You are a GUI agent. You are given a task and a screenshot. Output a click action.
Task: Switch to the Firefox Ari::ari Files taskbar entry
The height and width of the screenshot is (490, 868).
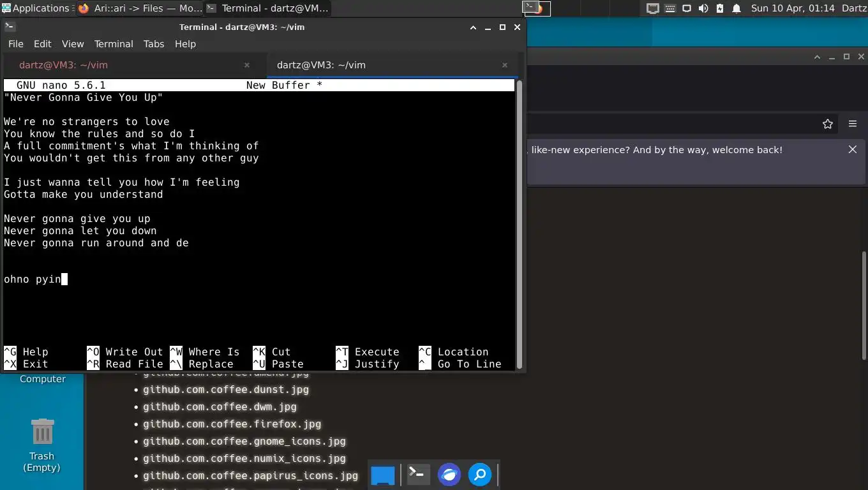[x=140, y=8]
